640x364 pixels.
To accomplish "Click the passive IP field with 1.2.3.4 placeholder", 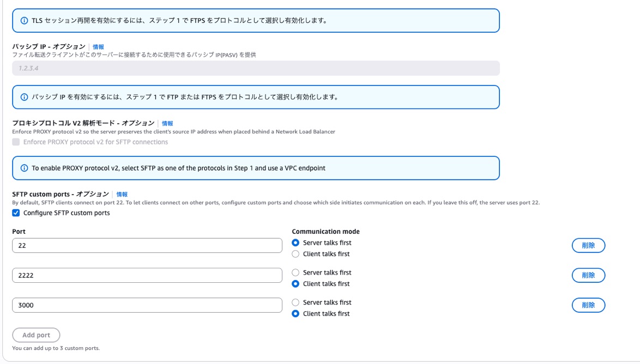I will (x=256, y=68).
